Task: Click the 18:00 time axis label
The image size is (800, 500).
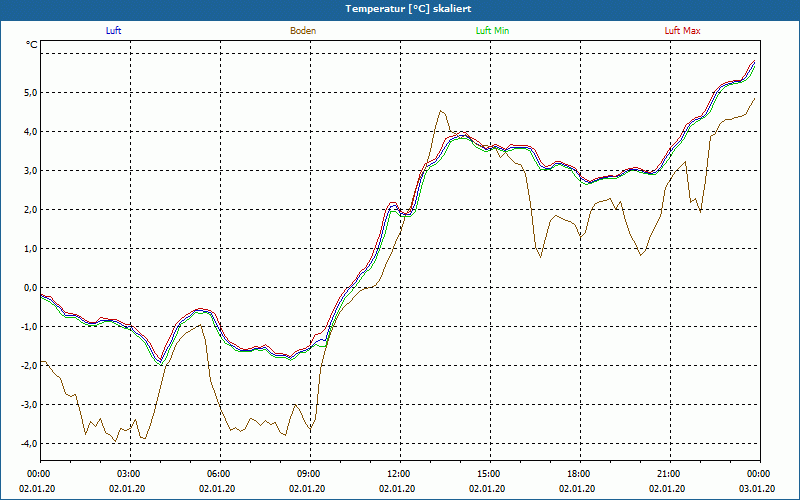Action: click(580, 474)
